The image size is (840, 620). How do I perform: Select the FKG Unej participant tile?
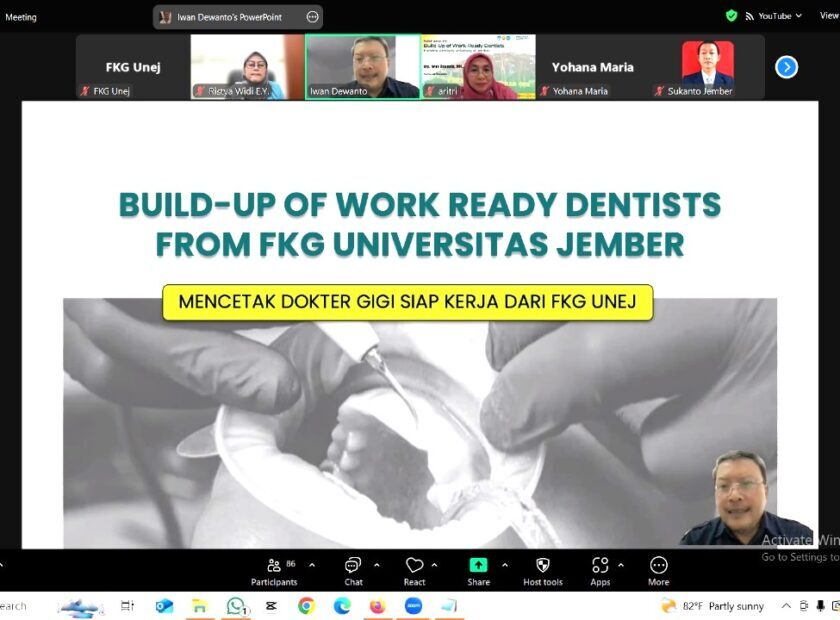point(133,67)
